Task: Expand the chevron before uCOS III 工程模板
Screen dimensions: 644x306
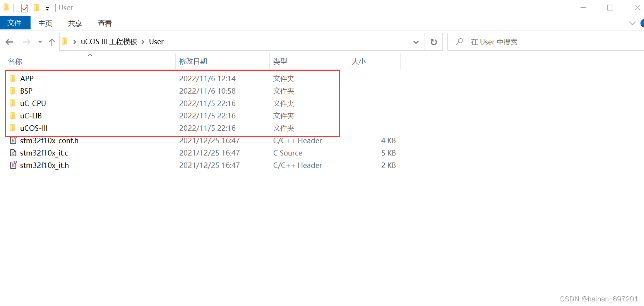Action: coord(75,42)
